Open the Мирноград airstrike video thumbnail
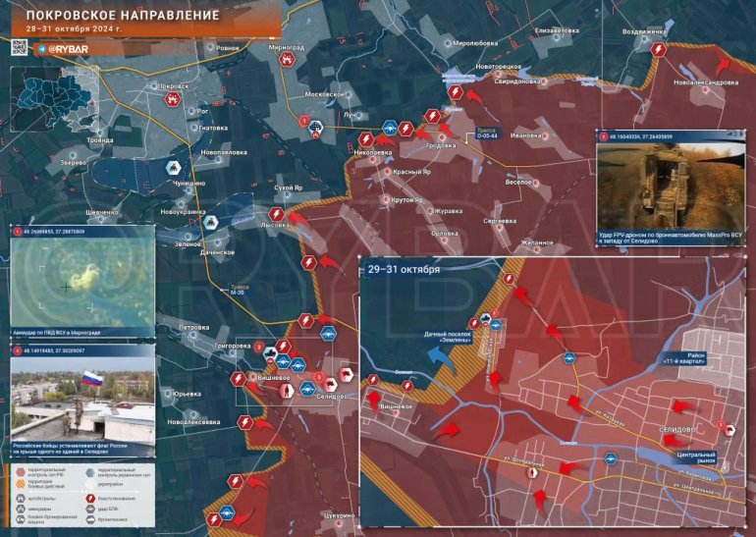 (x=81, y=281)
